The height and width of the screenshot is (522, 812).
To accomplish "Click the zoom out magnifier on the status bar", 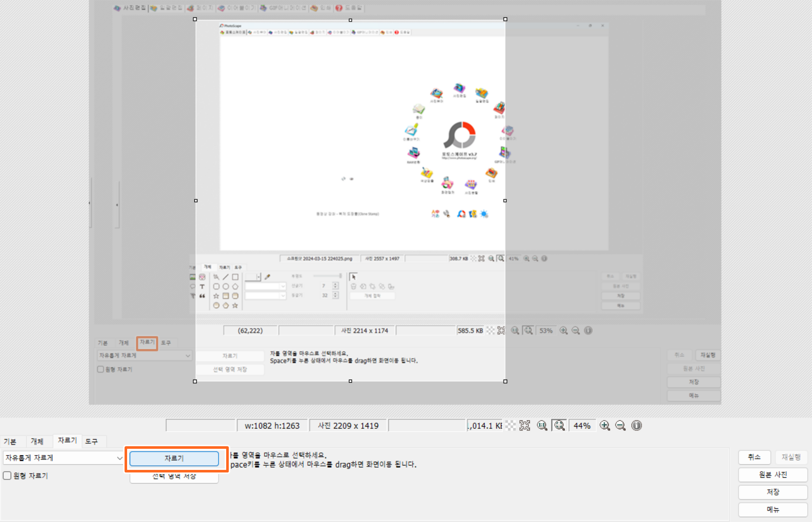I will pos(620,426).
